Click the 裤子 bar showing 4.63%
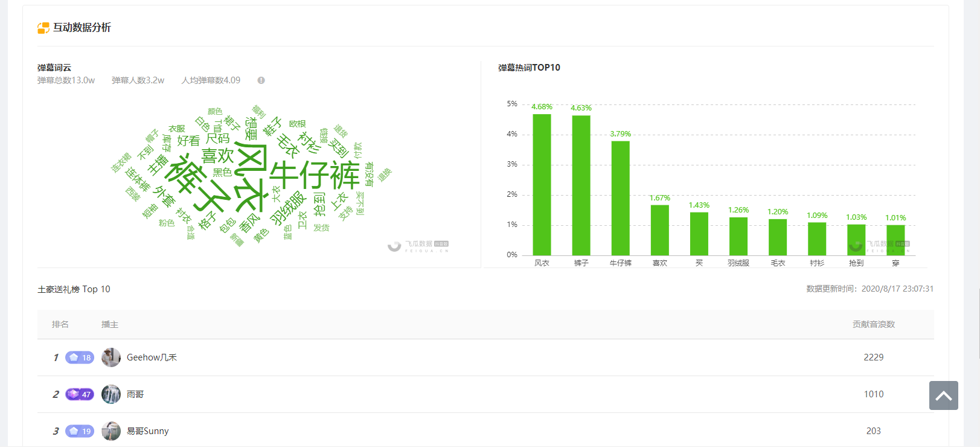The image size is (980, 448). [x=581, y=185]
